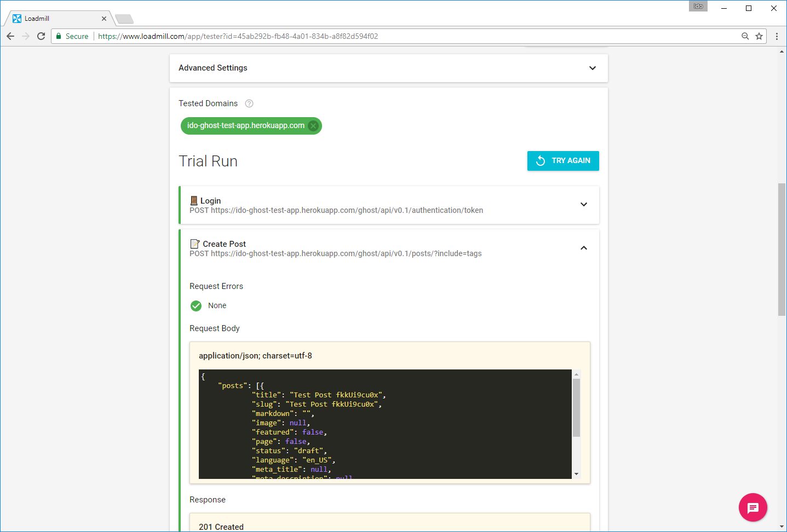Screen dimensions: 787x532
Task: Click the "title" line in request body
Action: pyautogui.click(x=319, y=395)
